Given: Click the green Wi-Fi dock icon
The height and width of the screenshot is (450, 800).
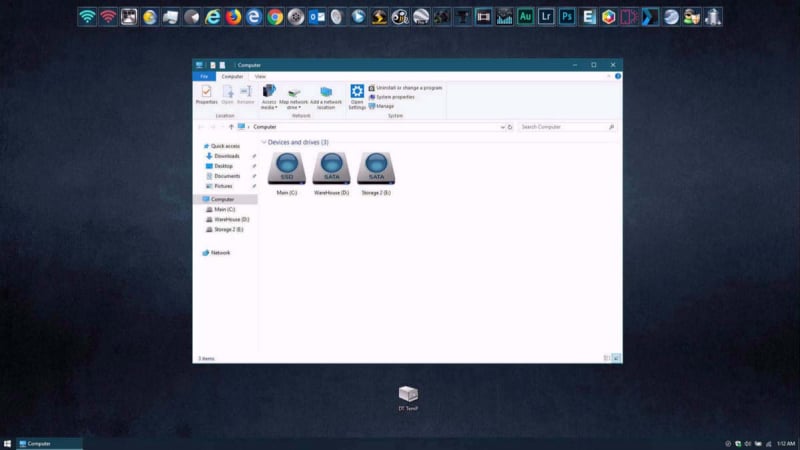Looking at the screenshot, I should (x=87, y=17).
